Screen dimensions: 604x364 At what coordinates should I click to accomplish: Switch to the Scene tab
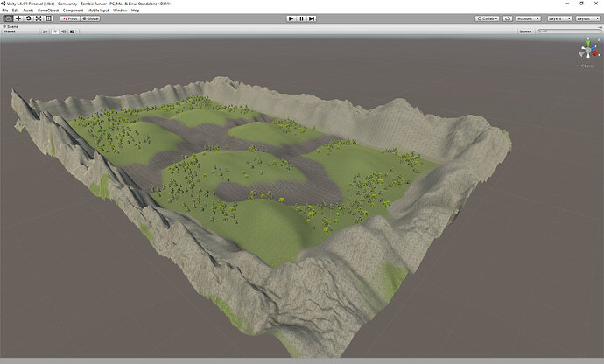click(x=11, y=26)
